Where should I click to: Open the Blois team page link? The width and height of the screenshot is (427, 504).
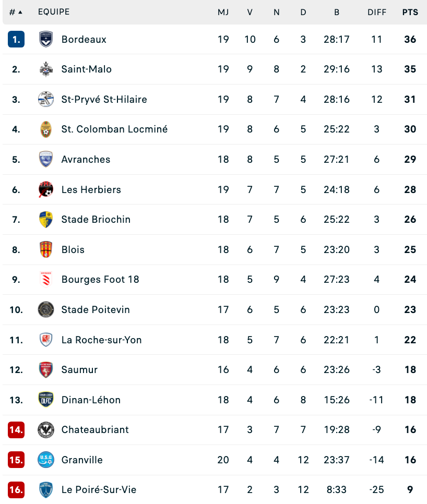(73, 249)
